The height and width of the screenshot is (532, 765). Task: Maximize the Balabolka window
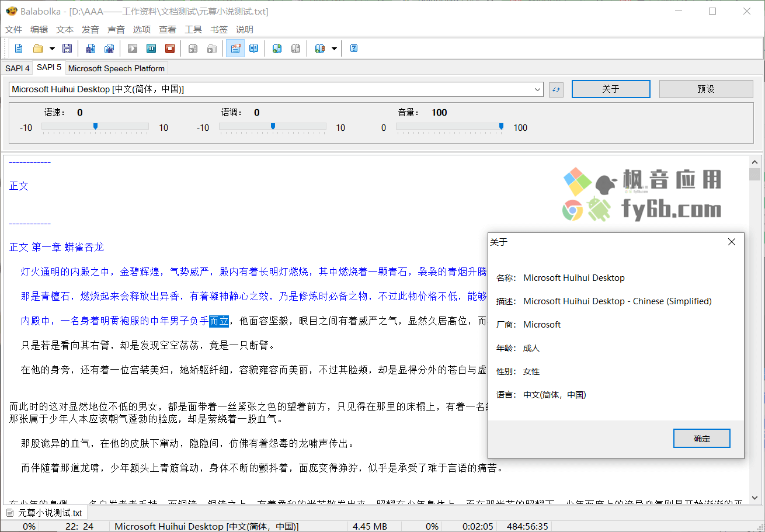(712, 11)
